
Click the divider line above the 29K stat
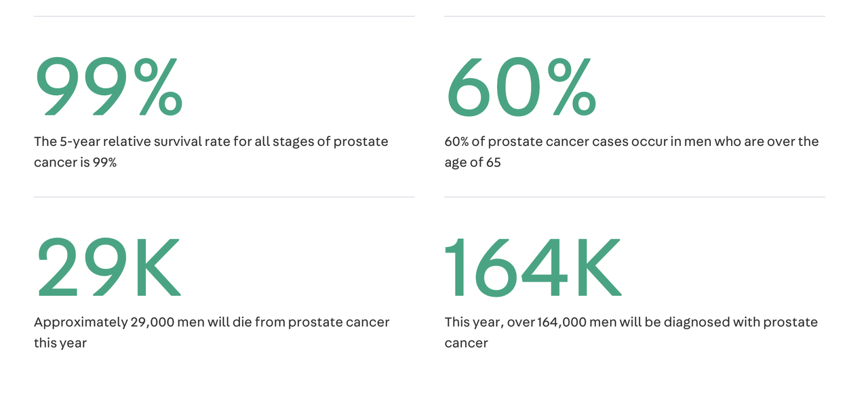pyautogui.click(x=224, y=197)
